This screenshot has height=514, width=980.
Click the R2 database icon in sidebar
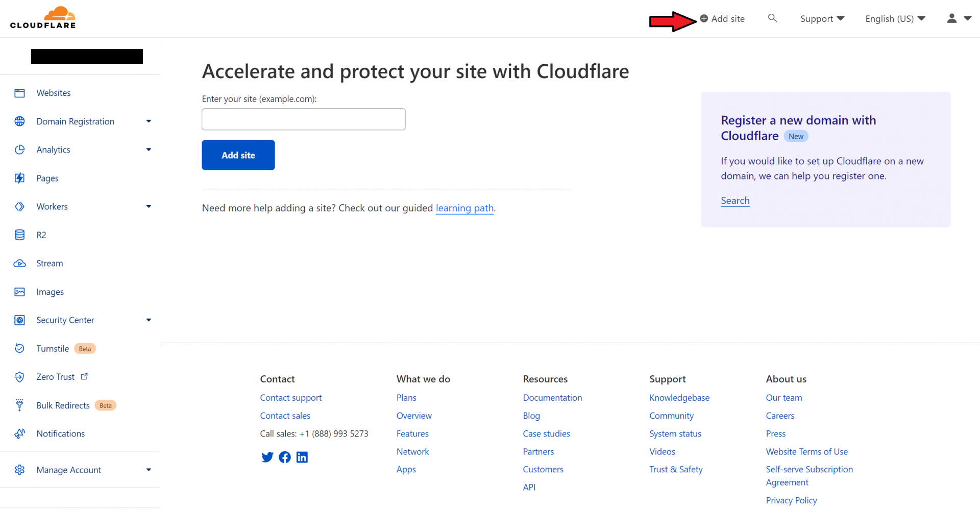[x=20, y=235]
